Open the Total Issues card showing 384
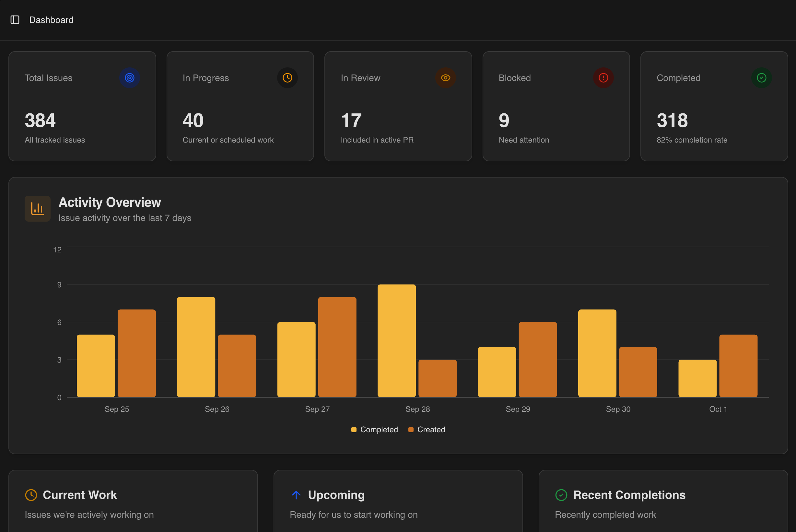Viewport: 796px width, 532px height. (x=82, y=106)
